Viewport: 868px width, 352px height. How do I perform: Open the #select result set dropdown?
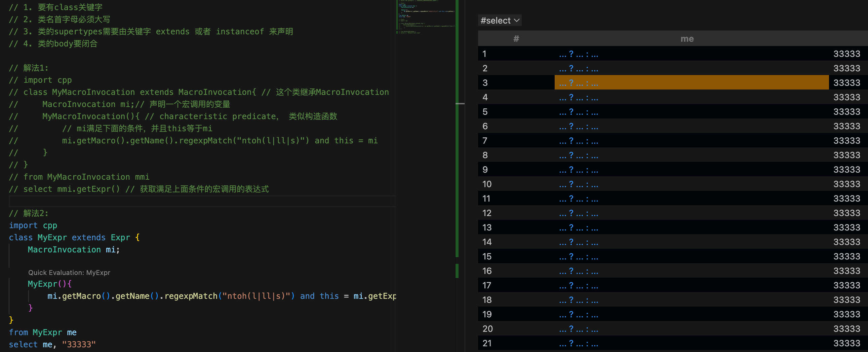point(500,21)
